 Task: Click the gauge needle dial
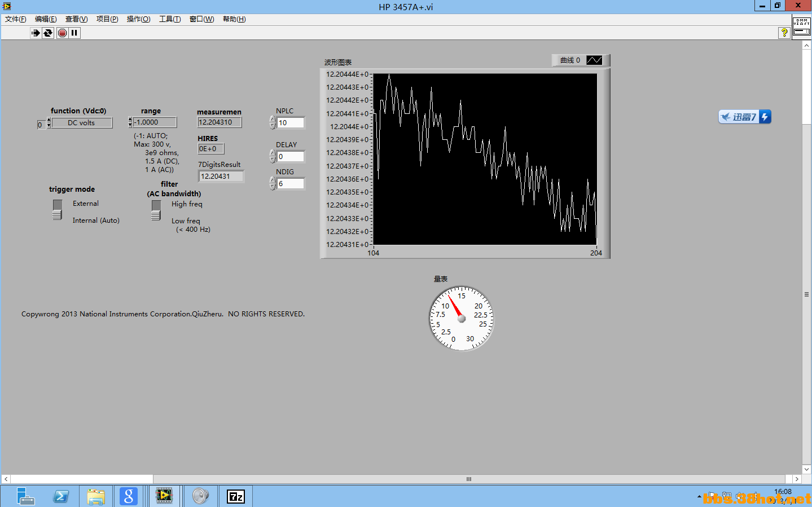pos(462,319)
